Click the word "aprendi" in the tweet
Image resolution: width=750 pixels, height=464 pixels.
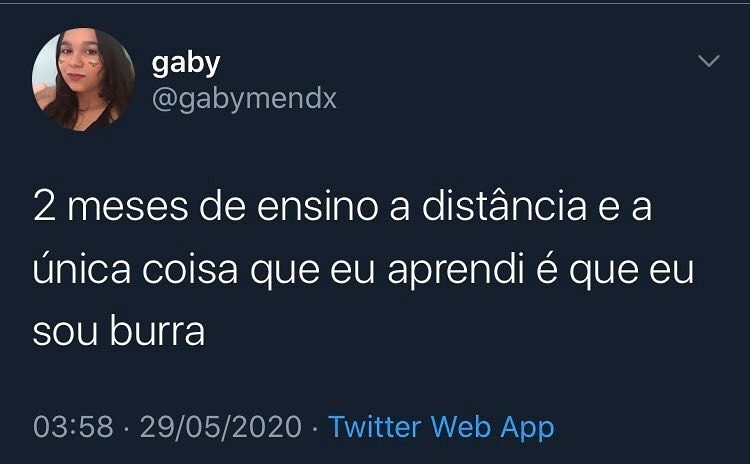456,271
